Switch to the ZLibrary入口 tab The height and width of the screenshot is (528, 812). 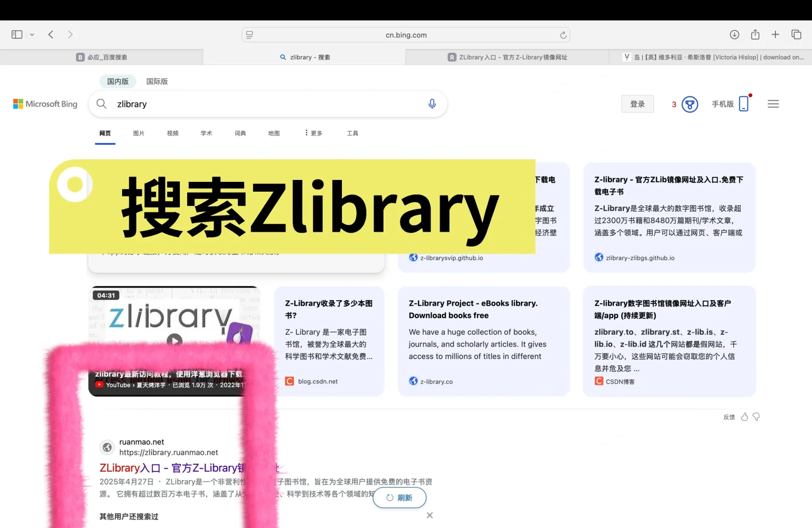507,57
